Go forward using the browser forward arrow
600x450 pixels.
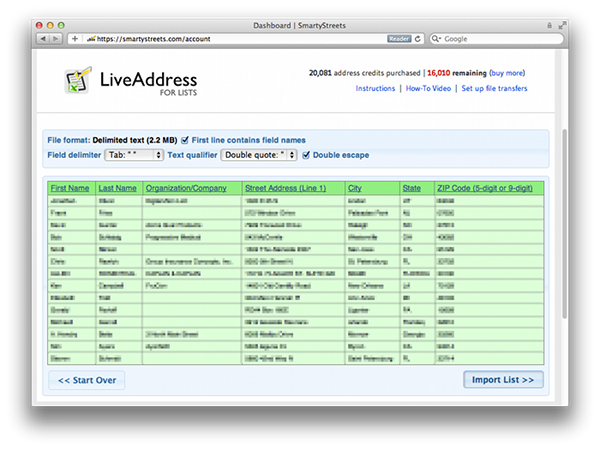click(56, 39)
